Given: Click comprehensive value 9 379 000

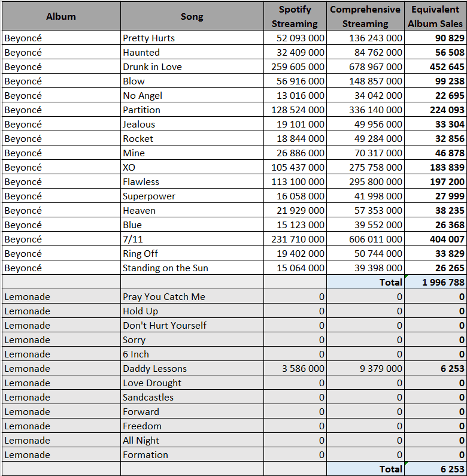Looking at the screenshot, I should [366, 368].
